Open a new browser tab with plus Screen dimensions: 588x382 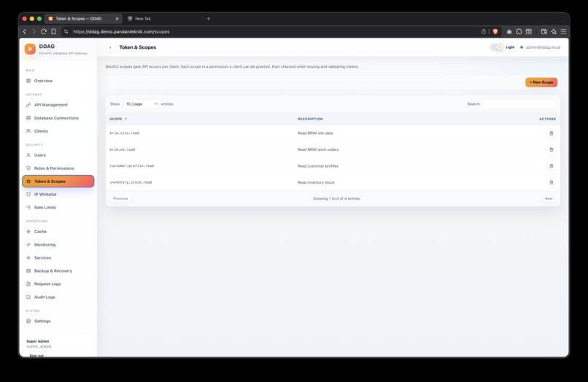coord(209,18)
